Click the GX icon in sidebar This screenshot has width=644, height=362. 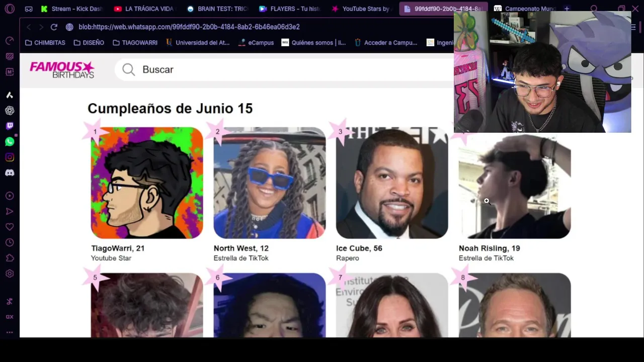[10, 317]
